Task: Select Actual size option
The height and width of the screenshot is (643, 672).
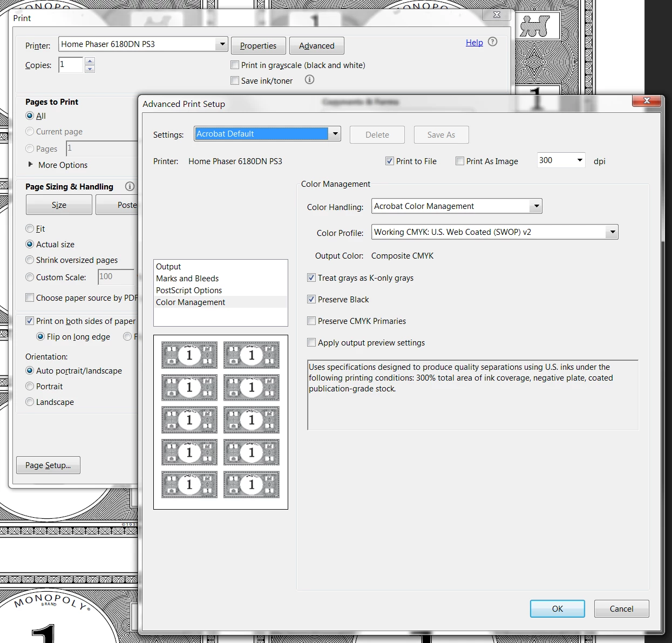Action: [30, 244]
